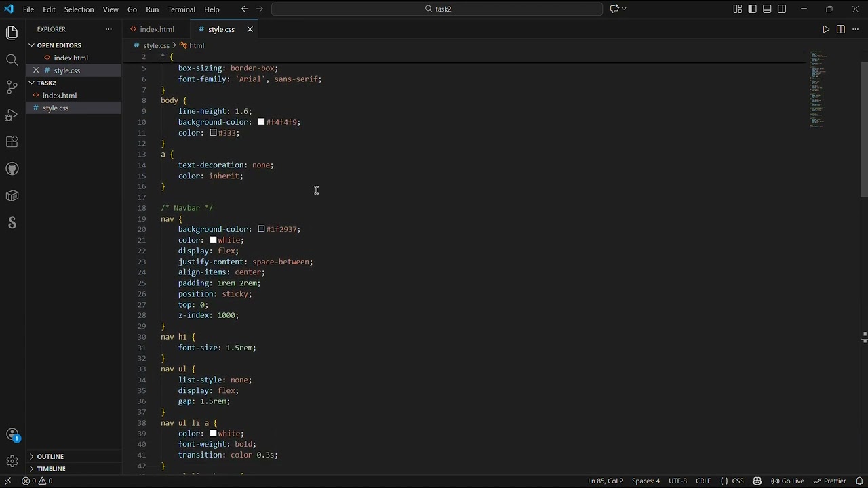Close style.css in Open Editors
Viewport: 868px width, 488px height.
[36, 70]
